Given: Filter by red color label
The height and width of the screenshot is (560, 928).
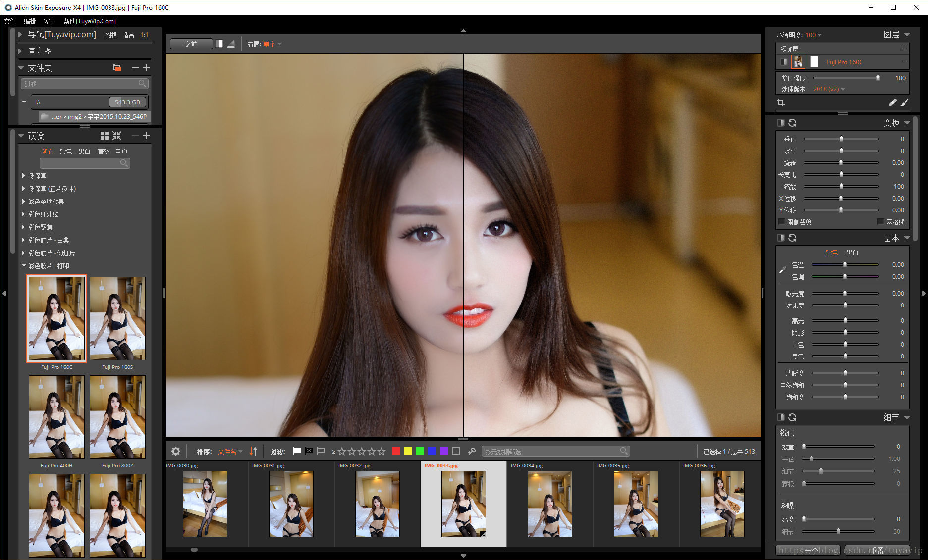Looking at the screenshot, I should tap(396, 451).
